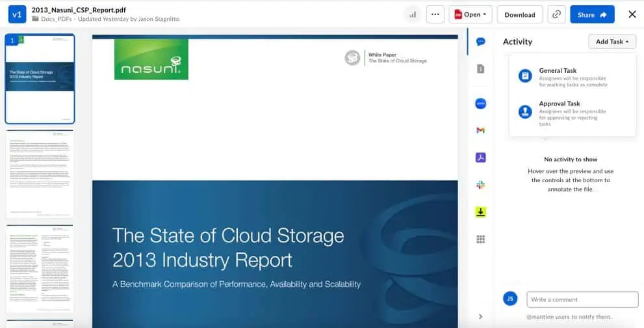Click the yellow download-arrow integration icon

point(481,212)
